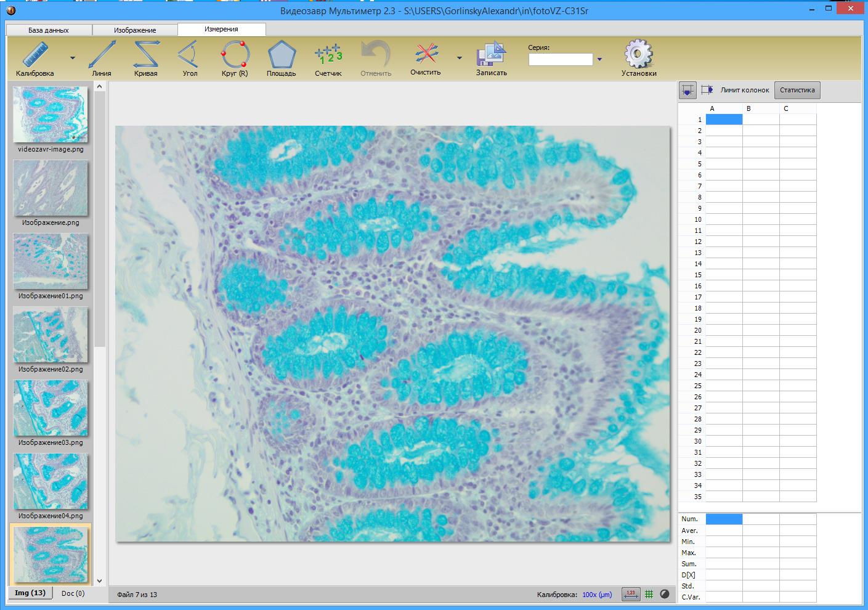Toggle the contrast circle icon
868x610 pixels.
point(665,594)
